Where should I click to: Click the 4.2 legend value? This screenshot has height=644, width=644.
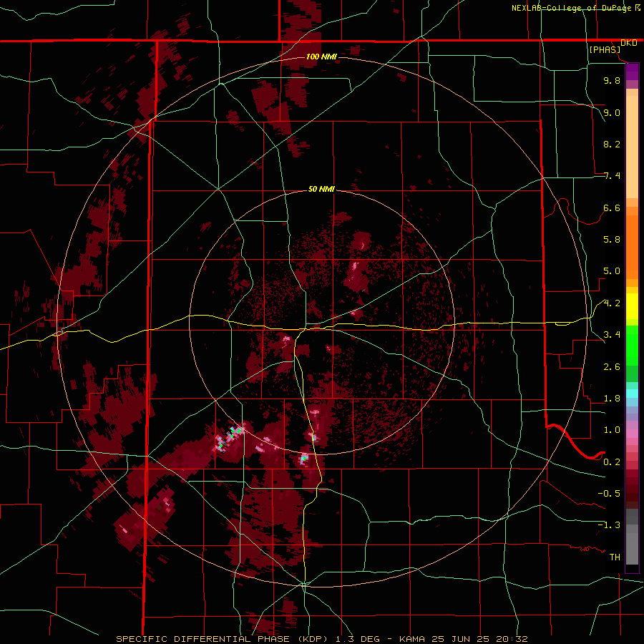coord(612,303)
